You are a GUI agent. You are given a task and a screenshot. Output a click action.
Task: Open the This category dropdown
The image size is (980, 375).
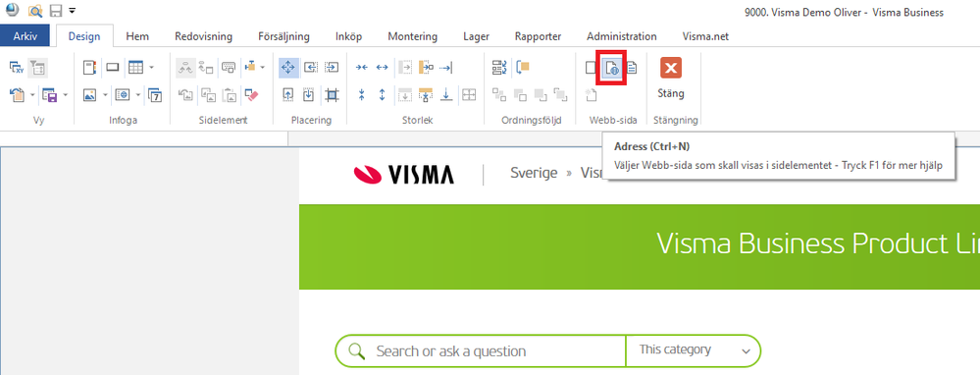coord(694,350)
